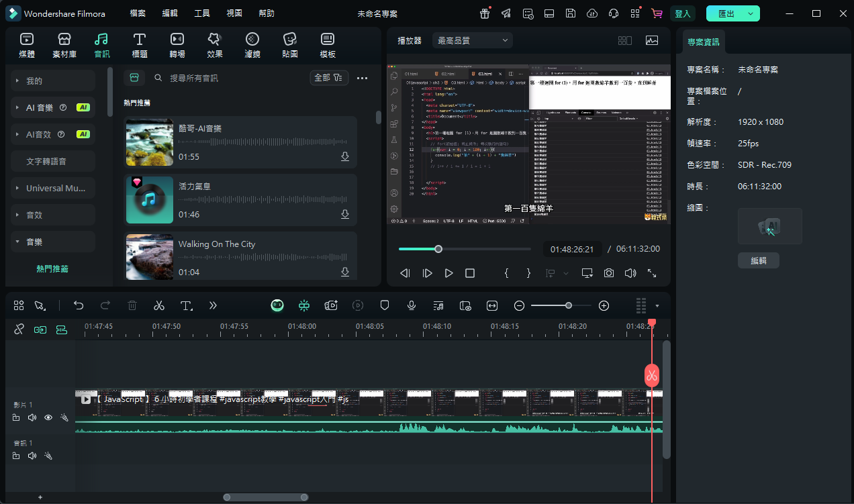Image resolution: width=854 pixels, height=504 pixels.
Task: Click the music note list icon in timeline toolbar
Action: pos(438,305)
